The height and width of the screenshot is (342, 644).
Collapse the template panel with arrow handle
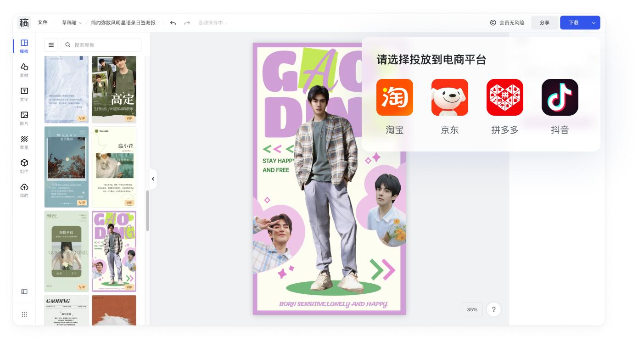153,179
